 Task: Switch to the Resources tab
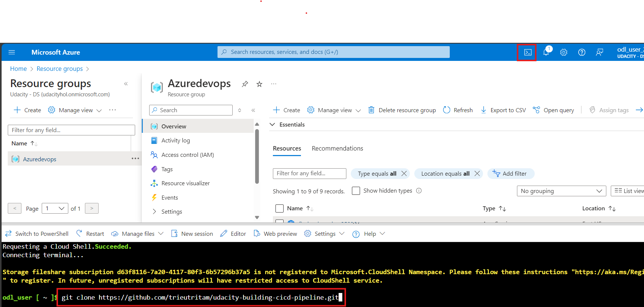tap(287, 148)
